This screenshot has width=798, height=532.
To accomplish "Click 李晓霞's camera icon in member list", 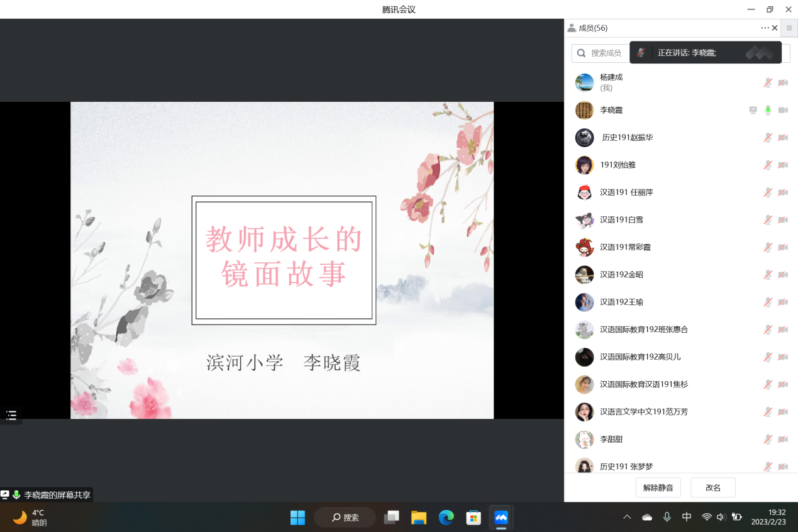I will click(783, 110).
